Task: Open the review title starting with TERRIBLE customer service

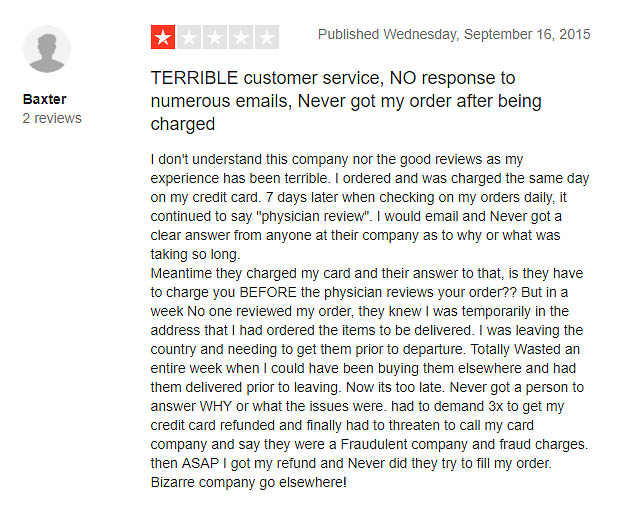Action: 346,101
